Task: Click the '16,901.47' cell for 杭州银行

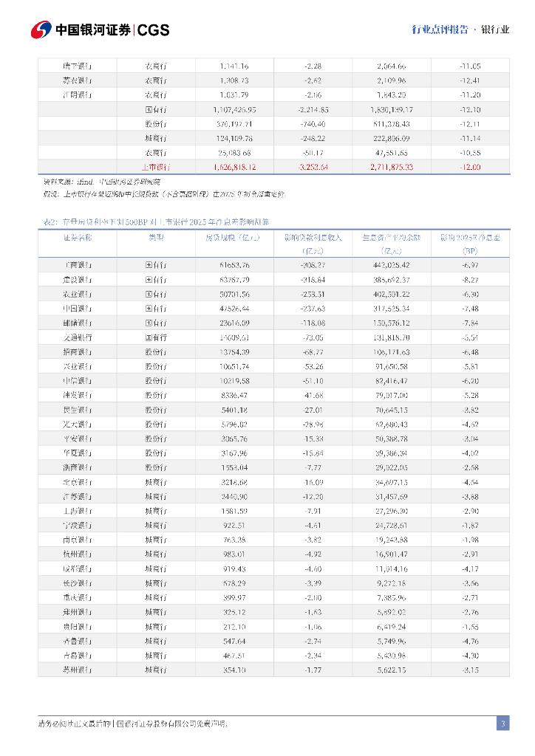Action: [392, 554]
